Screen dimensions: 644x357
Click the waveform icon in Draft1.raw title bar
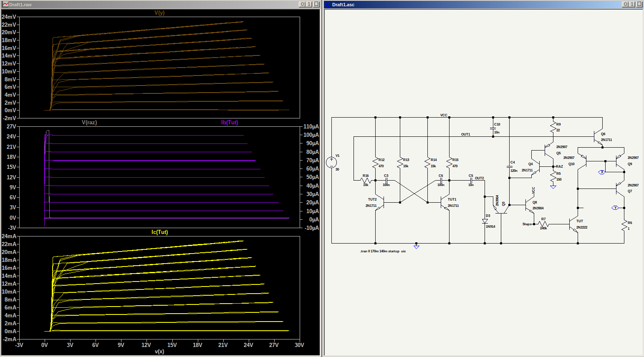tap(5, 4)
